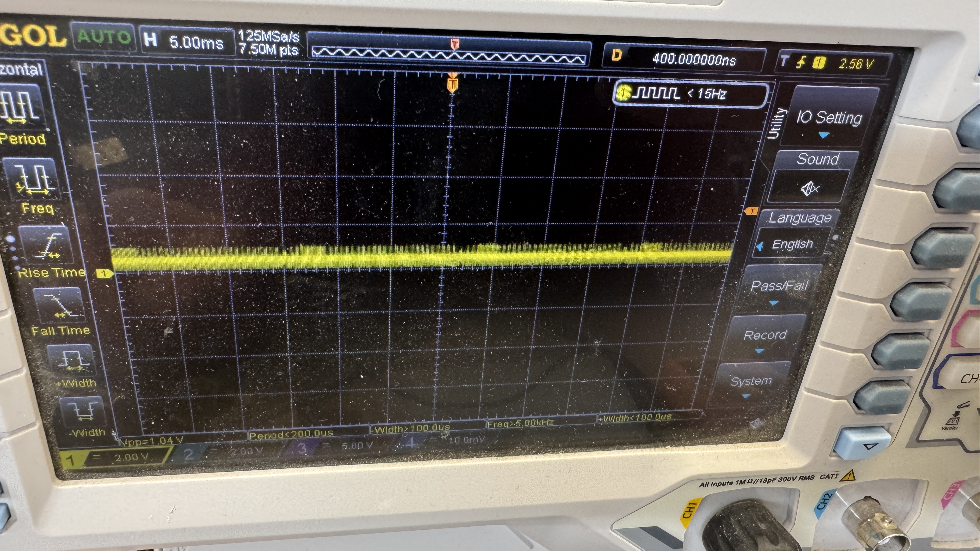Open the Record submenu arrow
Viewport: 980px width, 551px height.
759,351
